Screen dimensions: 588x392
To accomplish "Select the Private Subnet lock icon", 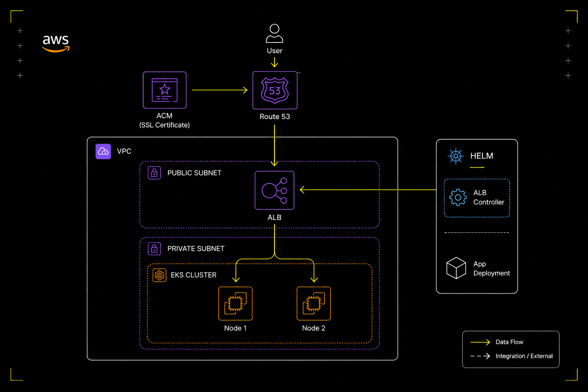I will 154,249.
